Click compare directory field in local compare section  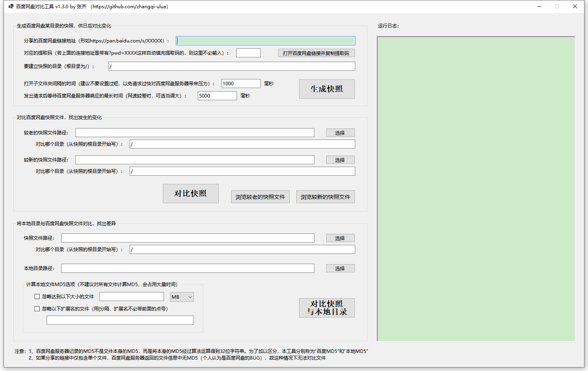[242, 249]
